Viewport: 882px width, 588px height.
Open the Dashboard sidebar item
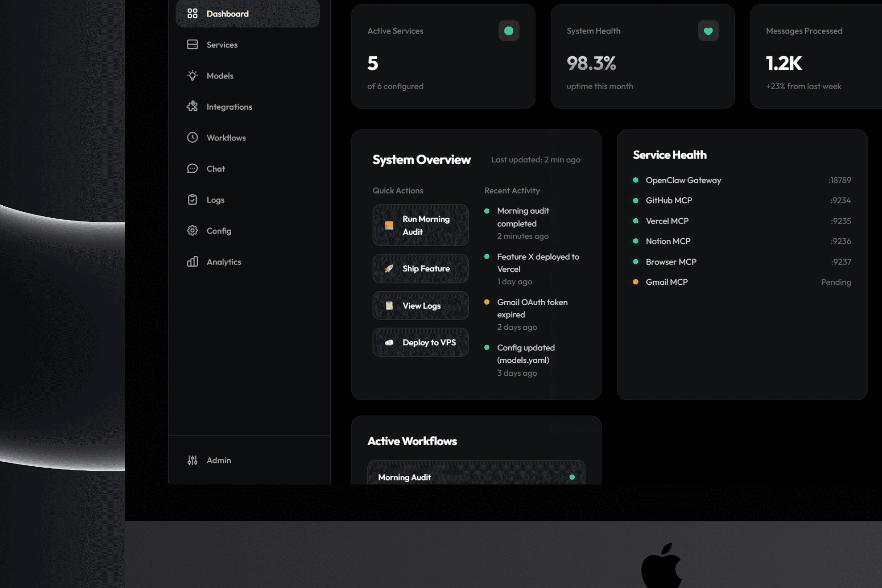(x=247, y=14)
